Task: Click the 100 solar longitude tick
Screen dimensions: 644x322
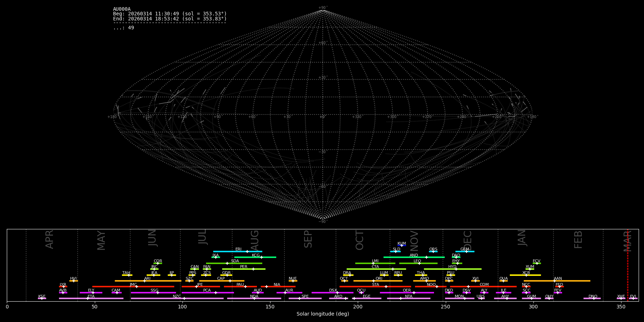Action: 182,307
